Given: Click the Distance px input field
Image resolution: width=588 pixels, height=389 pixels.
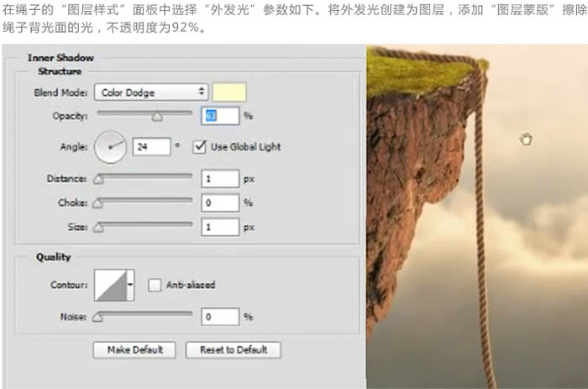Looking at the screenshot, I should pos(220,179).
